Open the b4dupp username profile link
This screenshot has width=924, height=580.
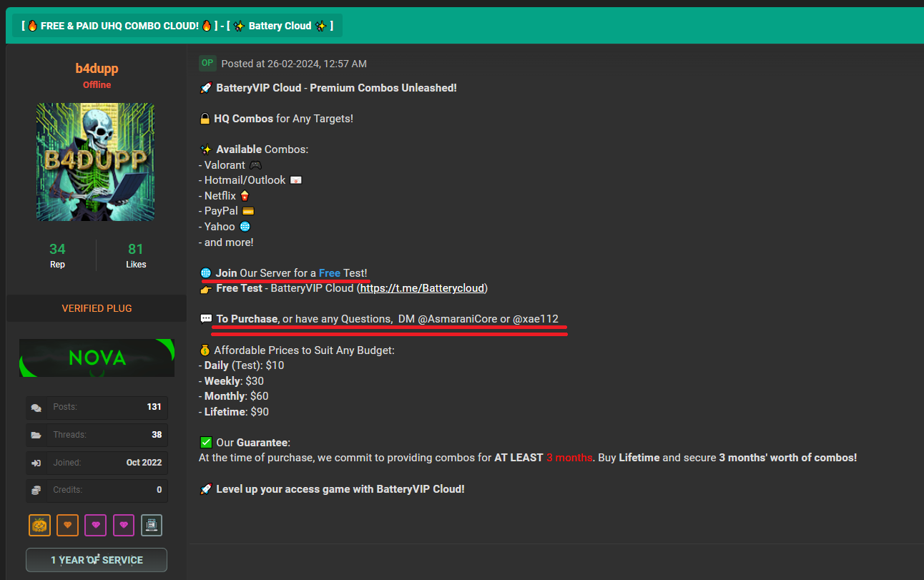(97, 69)
